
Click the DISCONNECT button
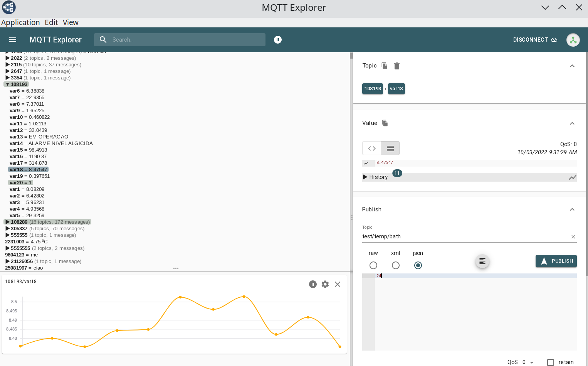pyautogui.click(x=535, y=40)
